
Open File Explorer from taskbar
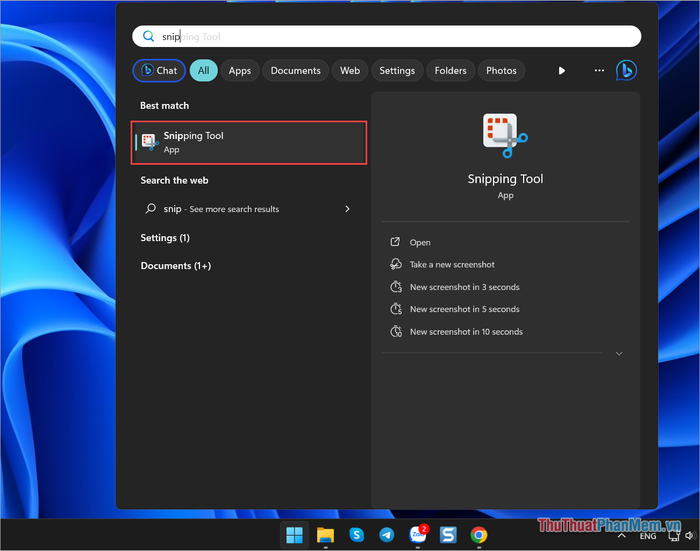(x=325, y=534)
